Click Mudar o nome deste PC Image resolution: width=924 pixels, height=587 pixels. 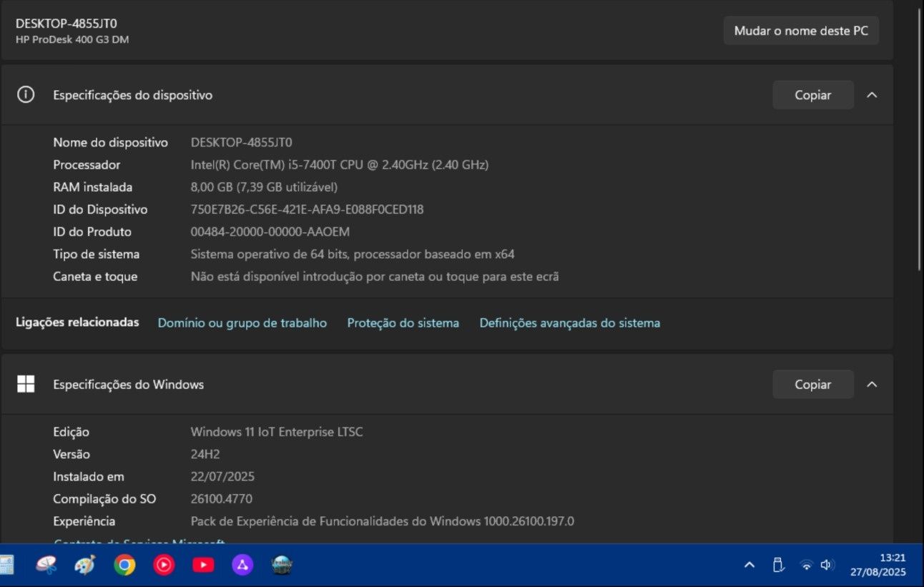(x=801, y=31)
